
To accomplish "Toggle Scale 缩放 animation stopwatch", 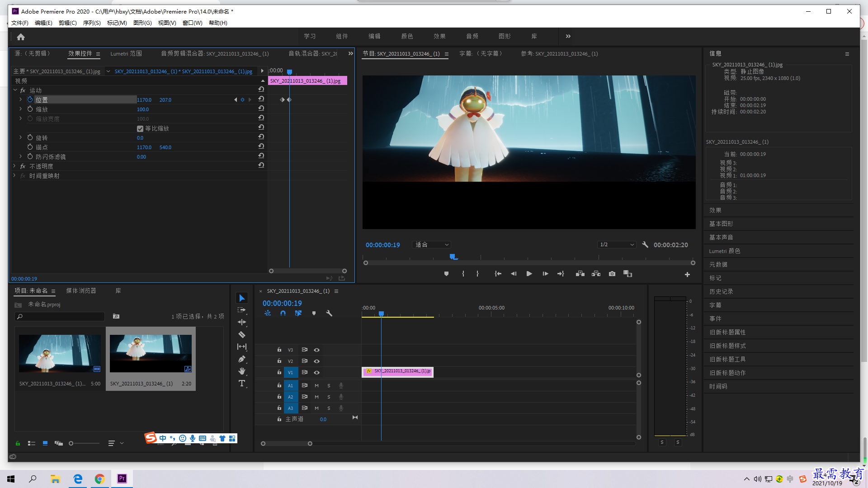I will pos(30,109).
